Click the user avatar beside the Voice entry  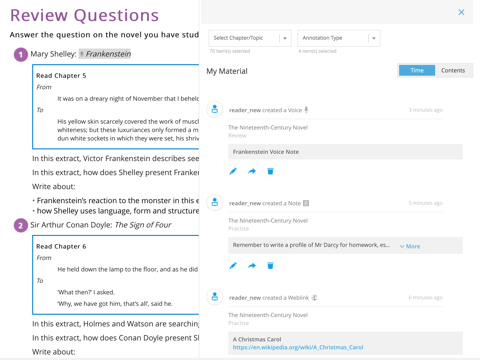215,109
